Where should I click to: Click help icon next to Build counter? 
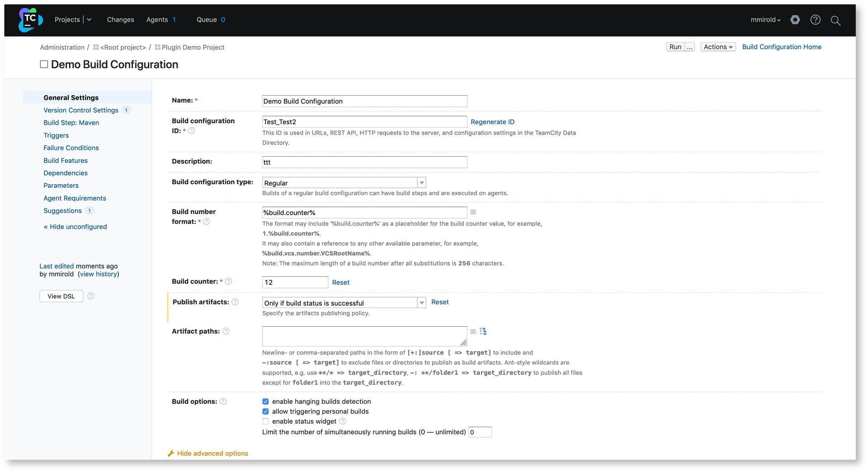[229, 281]
